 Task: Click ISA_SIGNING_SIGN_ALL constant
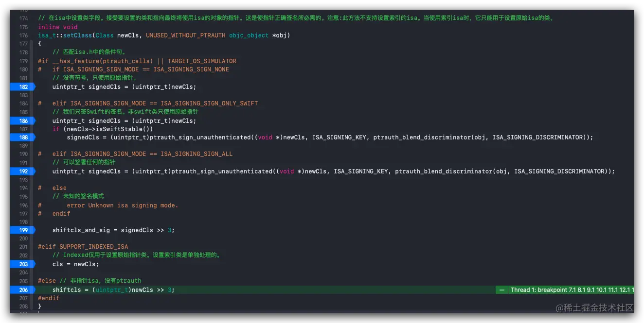[x=197, y=154]
